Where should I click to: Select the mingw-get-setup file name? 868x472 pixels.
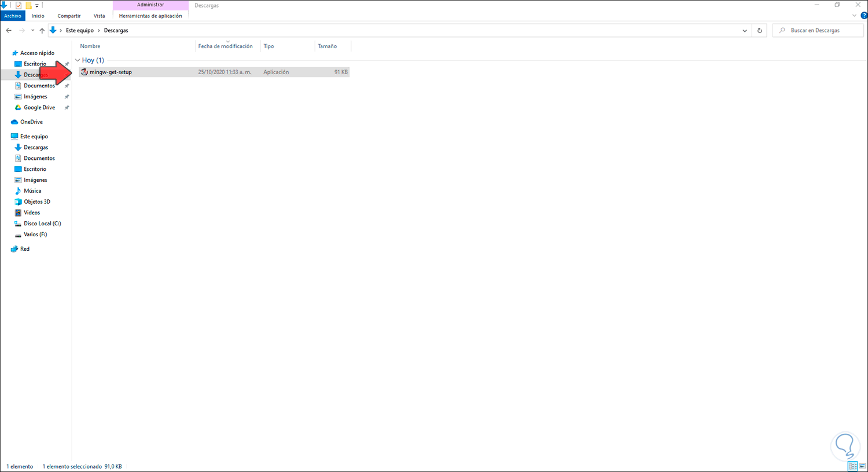(x=111, y=72)
